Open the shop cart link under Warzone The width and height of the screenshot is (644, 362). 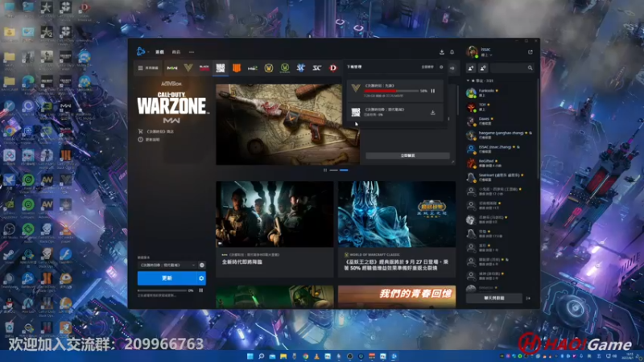coord(156,131)
